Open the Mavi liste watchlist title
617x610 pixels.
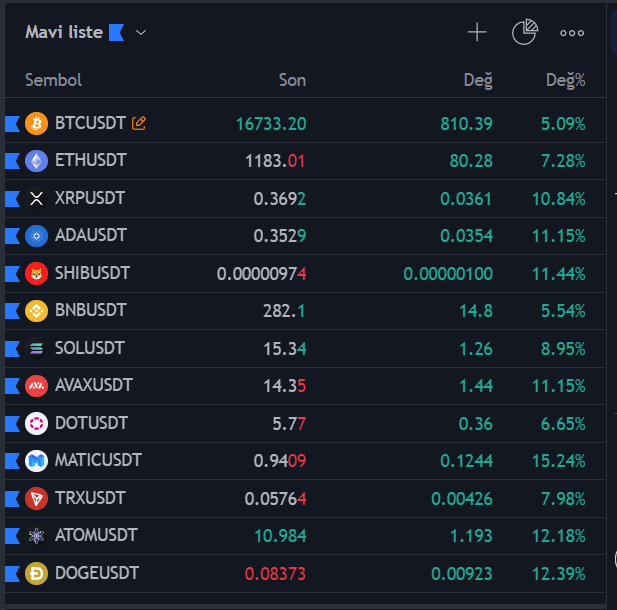[x=64, y=32]
